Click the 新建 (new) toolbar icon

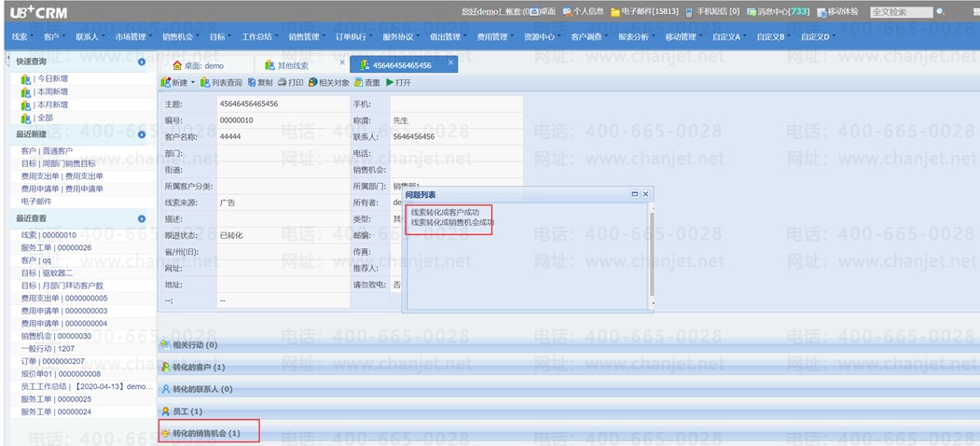(x=166, y=82)
